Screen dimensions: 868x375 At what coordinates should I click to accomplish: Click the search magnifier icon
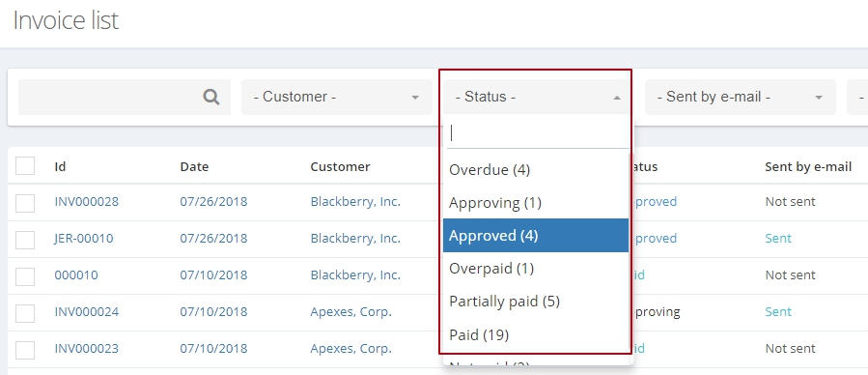210,98
